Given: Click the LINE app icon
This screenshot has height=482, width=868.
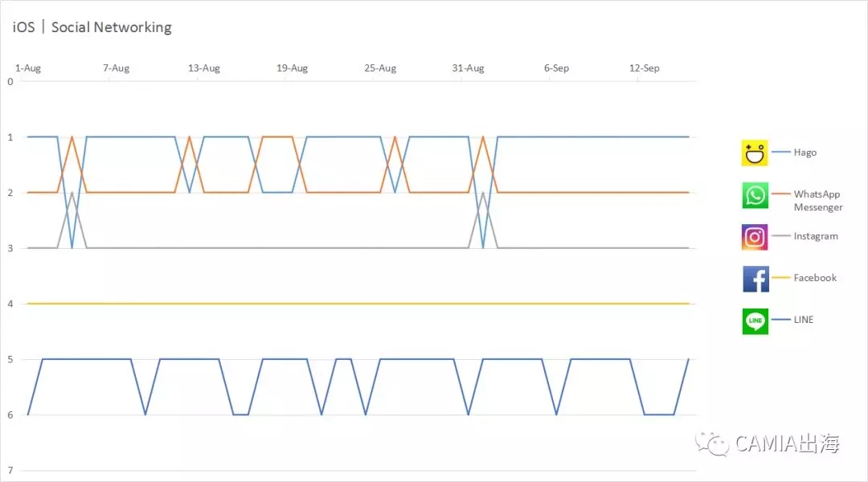Looking at the screenshot, I should 755,321.
